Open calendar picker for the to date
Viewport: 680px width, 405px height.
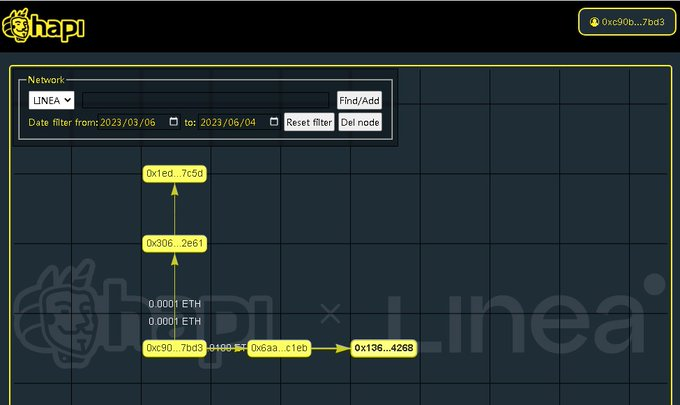click(x=274, y=122)
